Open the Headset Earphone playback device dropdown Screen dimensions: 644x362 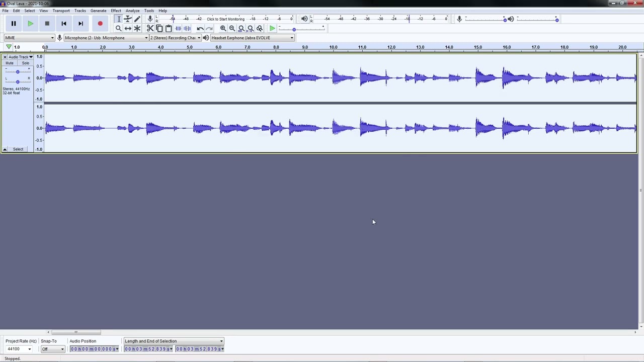[x=252, y=38]
